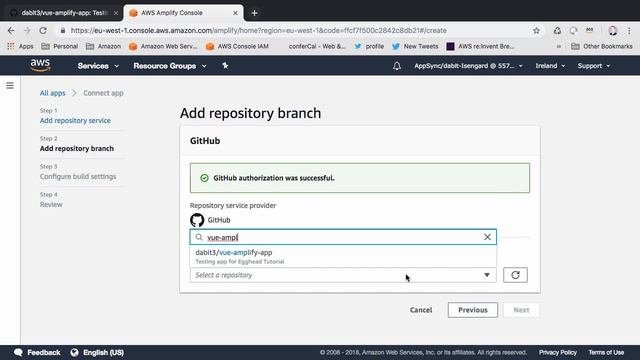Click the Cancel button

421,310
